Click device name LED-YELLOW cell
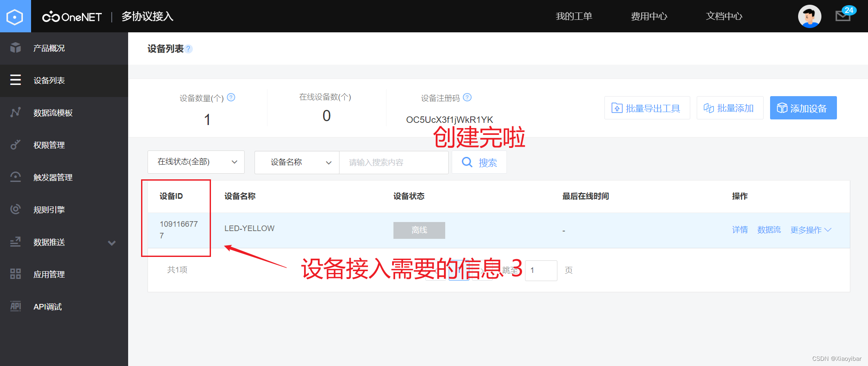The image size is (868, 366). point(249,228)
